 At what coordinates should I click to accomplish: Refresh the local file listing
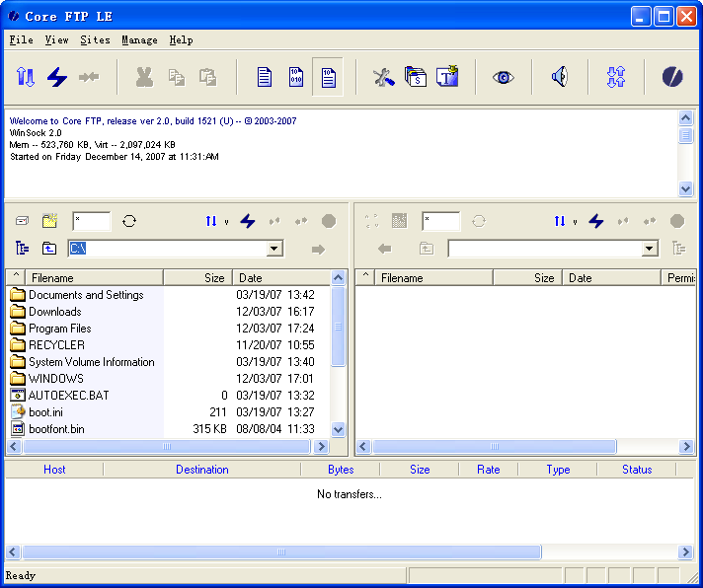(129, 221)
